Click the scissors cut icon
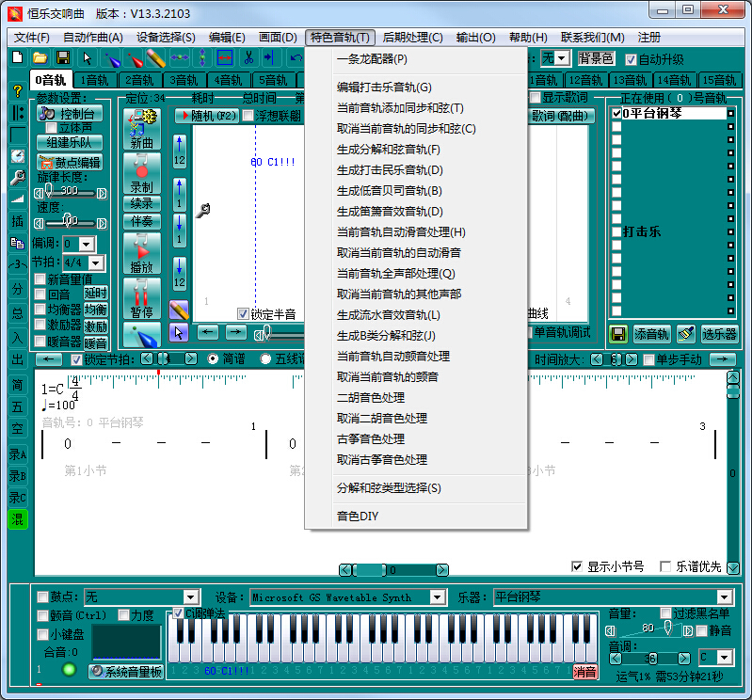The image size is (752, 700). pyautogui.click(x=248, y=58)
